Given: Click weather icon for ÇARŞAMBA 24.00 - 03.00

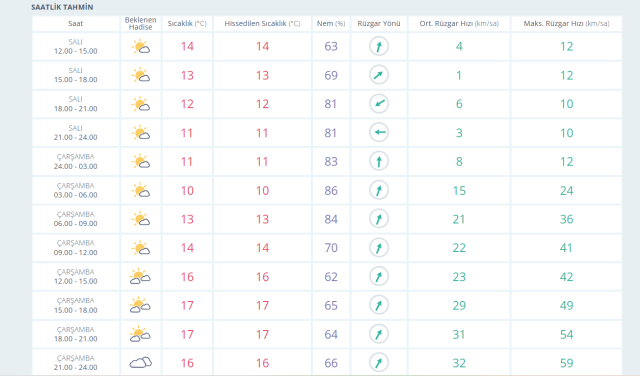Looking at the screenshot, I should tap(141, 162).
